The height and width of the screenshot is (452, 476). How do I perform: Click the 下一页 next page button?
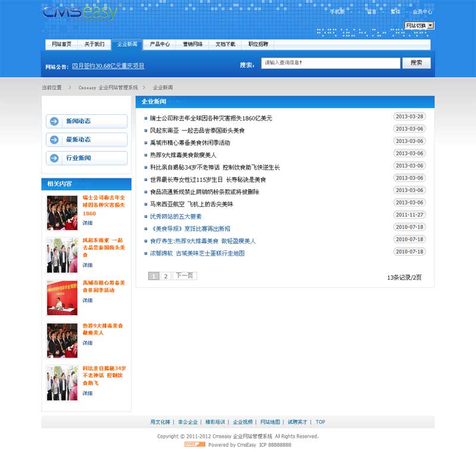coord(184,276)
